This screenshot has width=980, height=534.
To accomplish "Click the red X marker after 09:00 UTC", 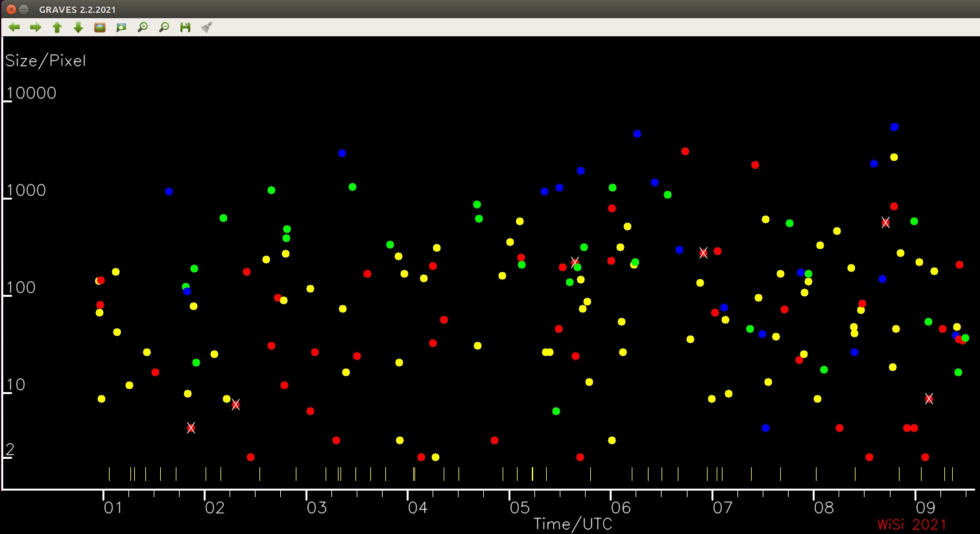I will (929, 399).
